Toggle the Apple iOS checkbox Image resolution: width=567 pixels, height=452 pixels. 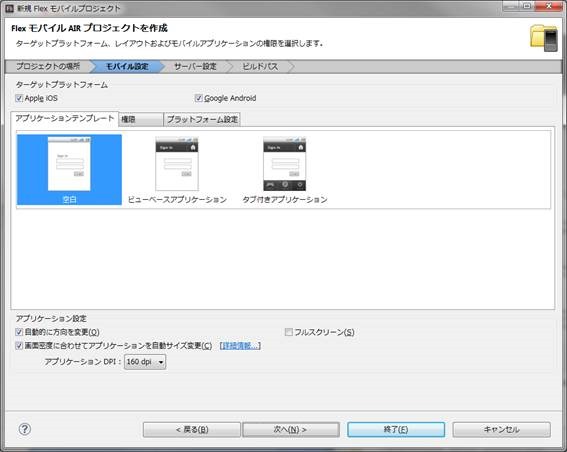(x=19, y=98)
